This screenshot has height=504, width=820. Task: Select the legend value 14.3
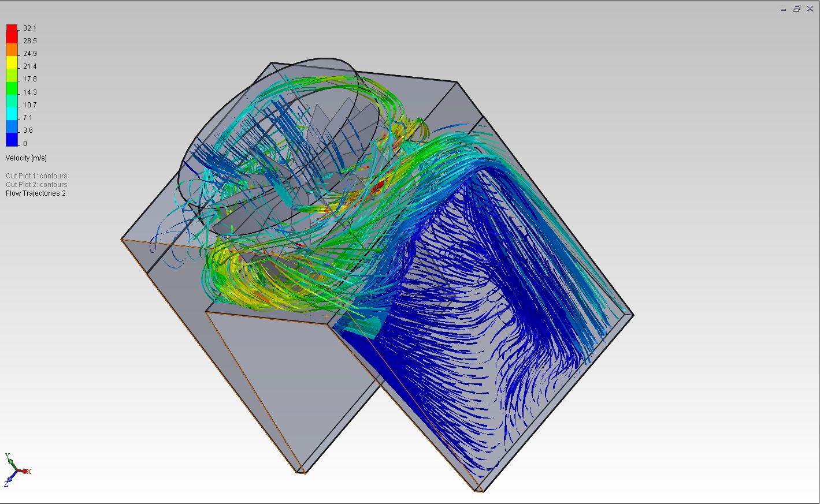30,92
